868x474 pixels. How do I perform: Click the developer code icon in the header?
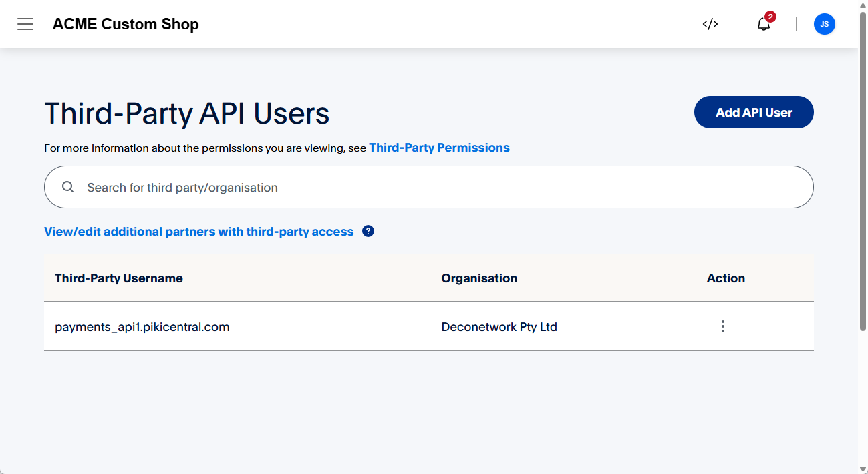point(710,24)
